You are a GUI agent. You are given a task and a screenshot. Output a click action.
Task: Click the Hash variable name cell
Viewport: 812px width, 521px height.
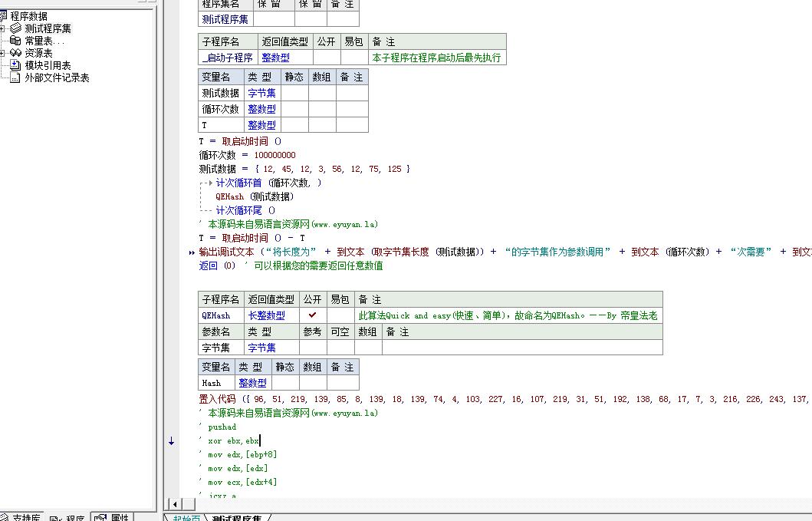pos(216,383)
